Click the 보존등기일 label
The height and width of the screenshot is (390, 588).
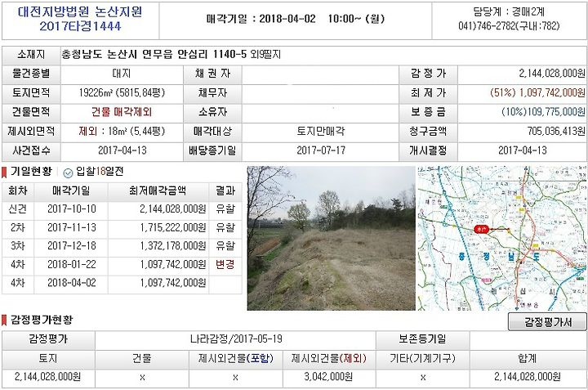(422, 339)
